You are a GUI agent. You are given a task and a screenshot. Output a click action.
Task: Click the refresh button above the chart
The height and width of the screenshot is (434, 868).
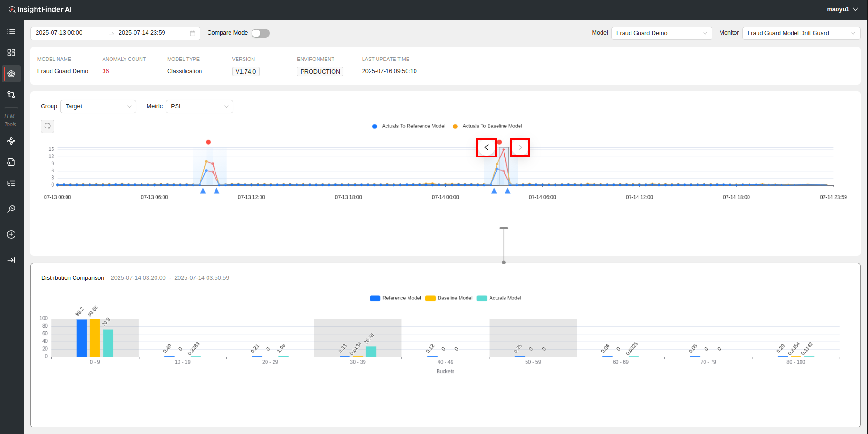coord(47,126)
